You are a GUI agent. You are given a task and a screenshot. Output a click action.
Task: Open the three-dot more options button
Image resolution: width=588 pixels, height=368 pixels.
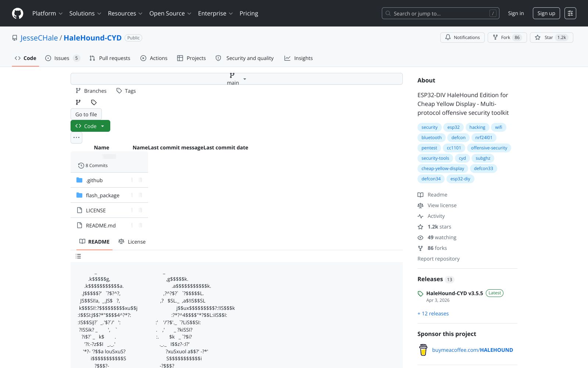click(x=76, y=138)
